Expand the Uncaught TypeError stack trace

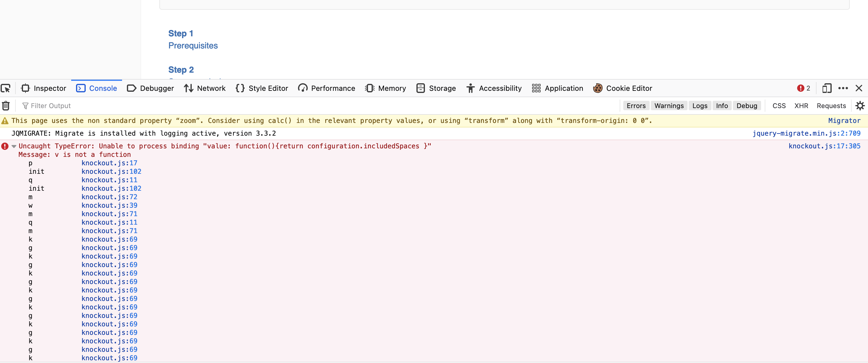tap(14, 146)
